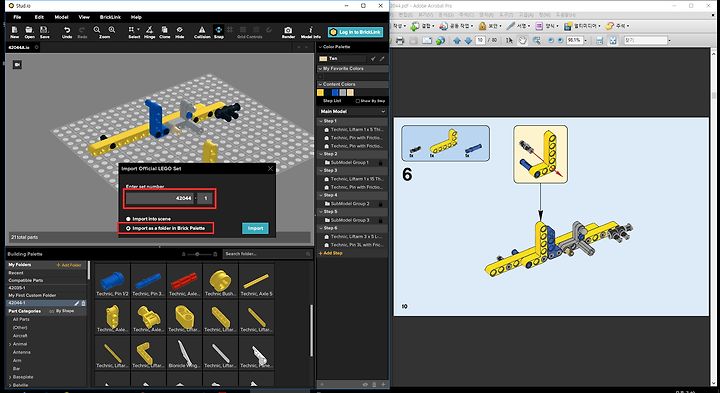Click the Undo icon

(67, 31)
